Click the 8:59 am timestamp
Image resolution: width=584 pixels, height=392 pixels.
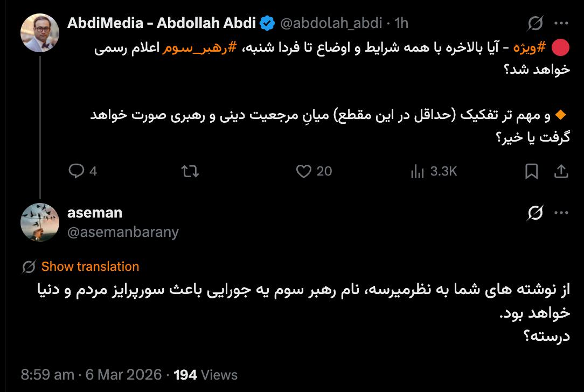tap(47, 374)
